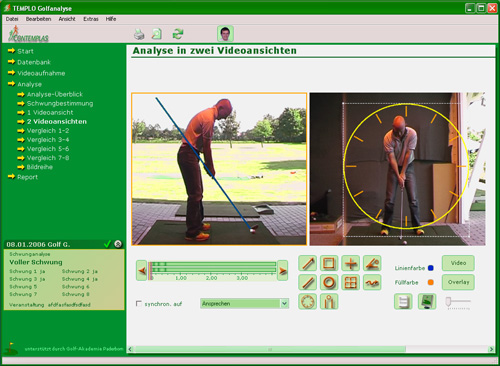The height and width of the screenshot is (366, 500).
Task: Click the horizontal scrollbar right arrow
Action: (x=491, y=349)
